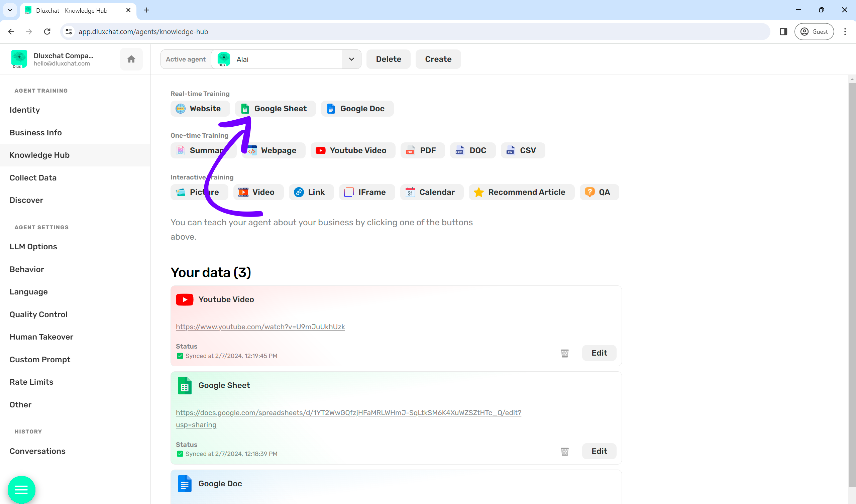Add a QA training item
The image size is (856, 504).
(599, 192)
